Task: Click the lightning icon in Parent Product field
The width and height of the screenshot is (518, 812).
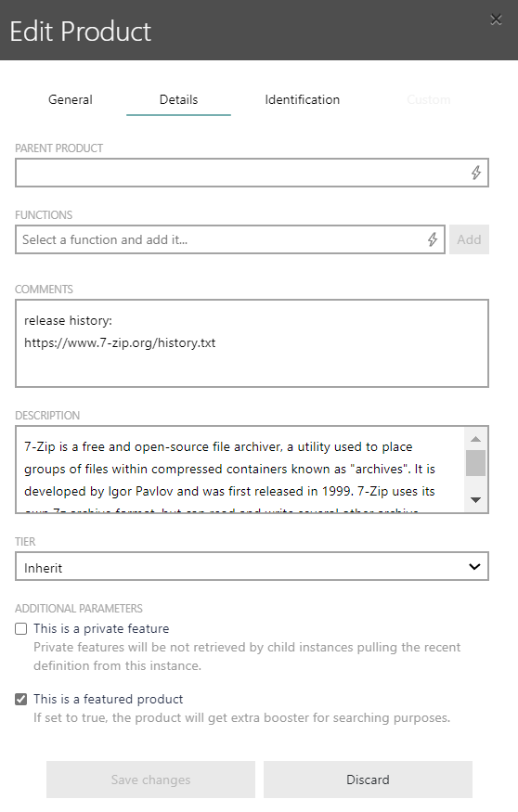Action: pos(476,173)
